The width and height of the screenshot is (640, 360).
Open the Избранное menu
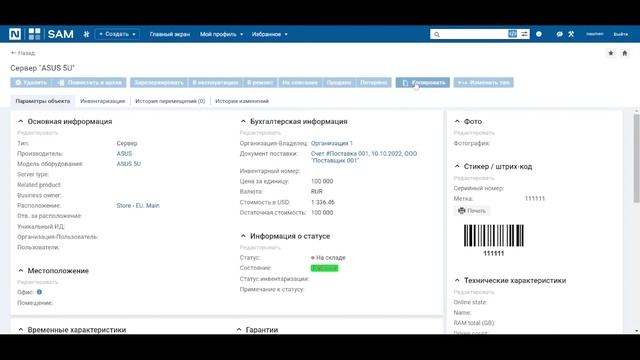coord(269,34)
